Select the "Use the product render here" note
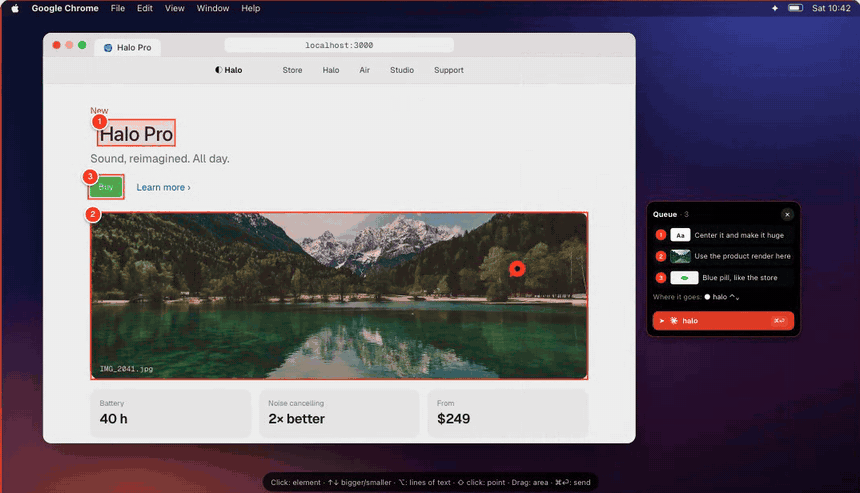 [742, 256]
